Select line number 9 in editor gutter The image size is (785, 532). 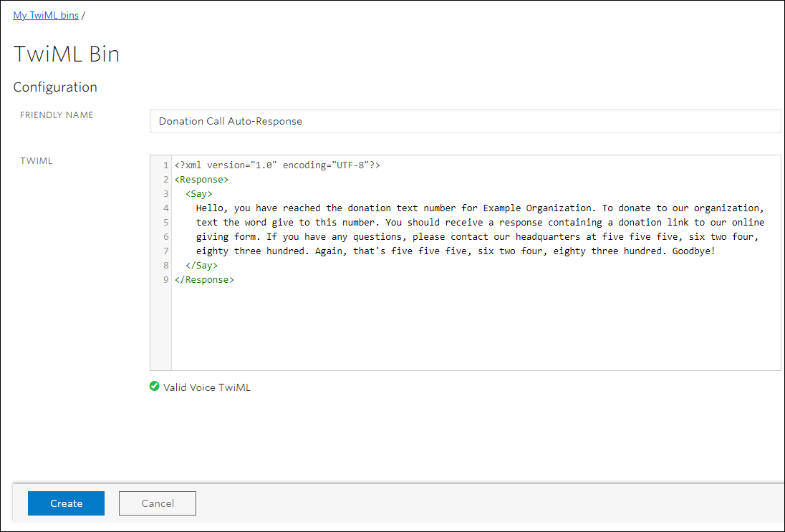point(165,280)
